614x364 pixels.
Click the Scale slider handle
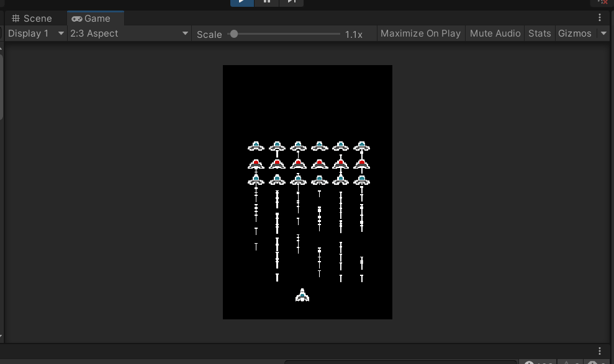point(234,34)
